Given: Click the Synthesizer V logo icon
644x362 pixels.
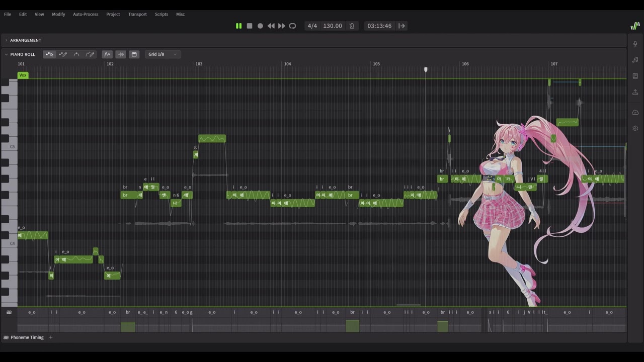Looking at the screenshot, I should click(x=635, y=26).
